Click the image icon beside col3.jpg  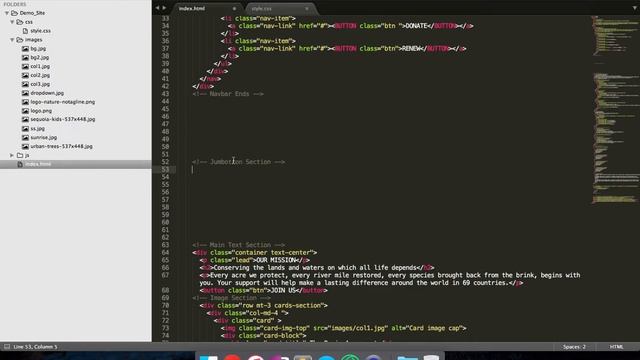click(x=25, y=84)
